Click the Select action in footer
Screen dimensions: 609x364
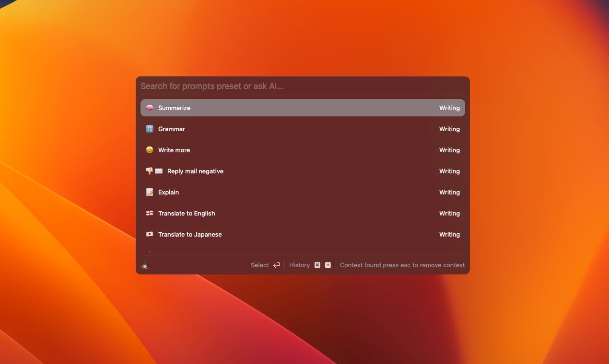(260, 265)
